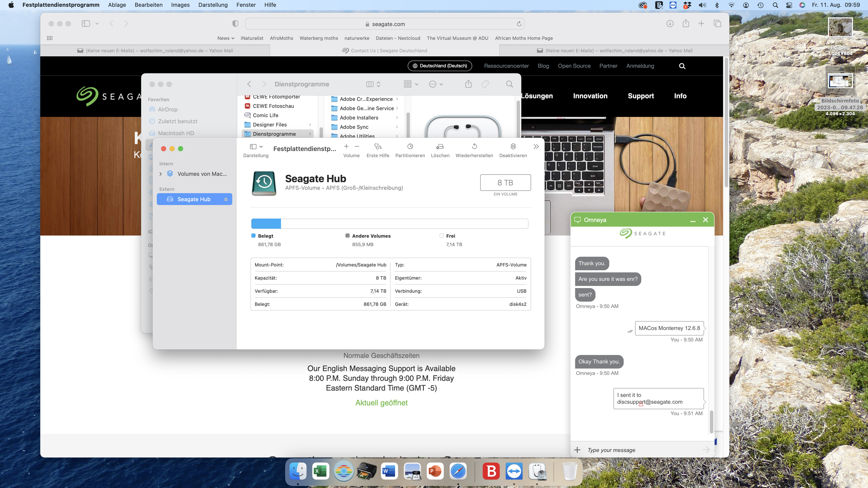The width and height of the screenshot is (868, 488).
Task: Show more toolbar items chevron
Action: pyautogui.click(x=536, y=147)
